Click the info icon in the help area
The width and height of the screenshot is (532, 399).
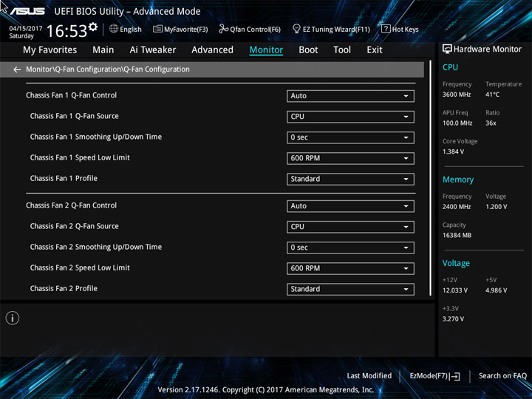[13, 318]
